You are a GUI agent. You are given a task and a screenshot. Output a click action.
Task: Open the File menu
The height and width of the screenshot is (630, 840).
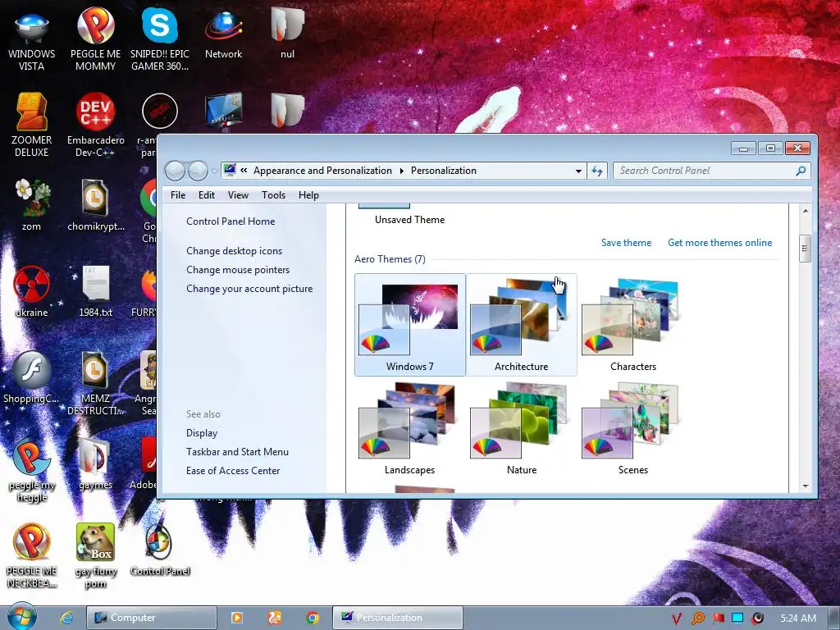pyautogui.click(x=178, y=195)
